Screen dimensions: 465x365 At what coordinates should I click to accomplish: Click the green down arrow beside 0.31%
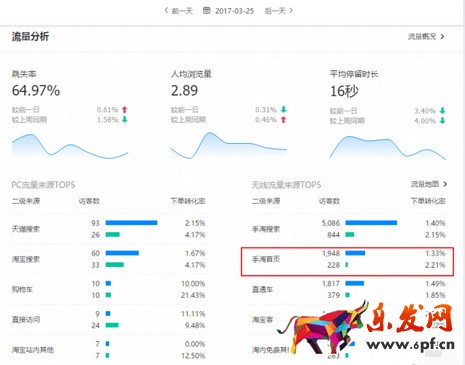click(283, 109)
